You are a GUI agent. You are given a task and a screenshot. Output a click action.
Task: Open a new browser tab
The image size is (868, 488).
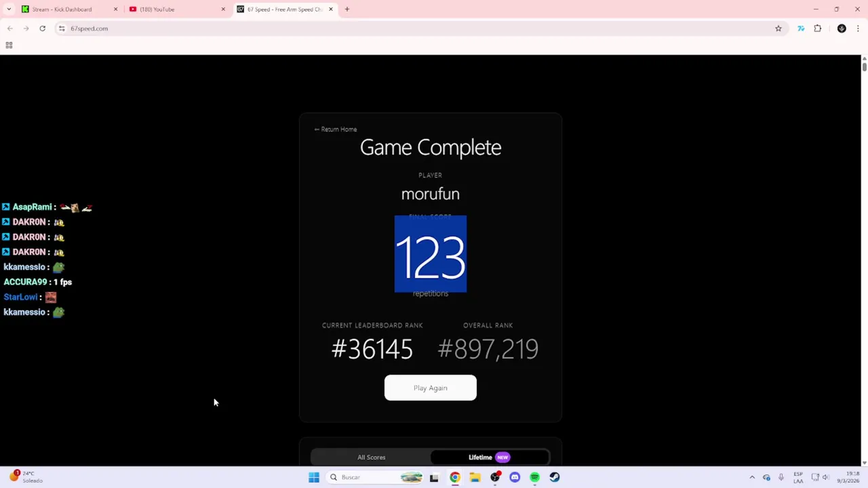tap(347, 9)
